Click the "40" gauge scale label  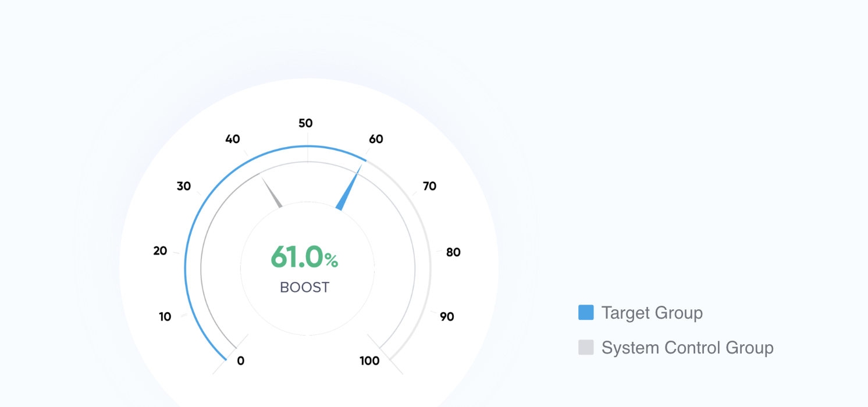233,139
